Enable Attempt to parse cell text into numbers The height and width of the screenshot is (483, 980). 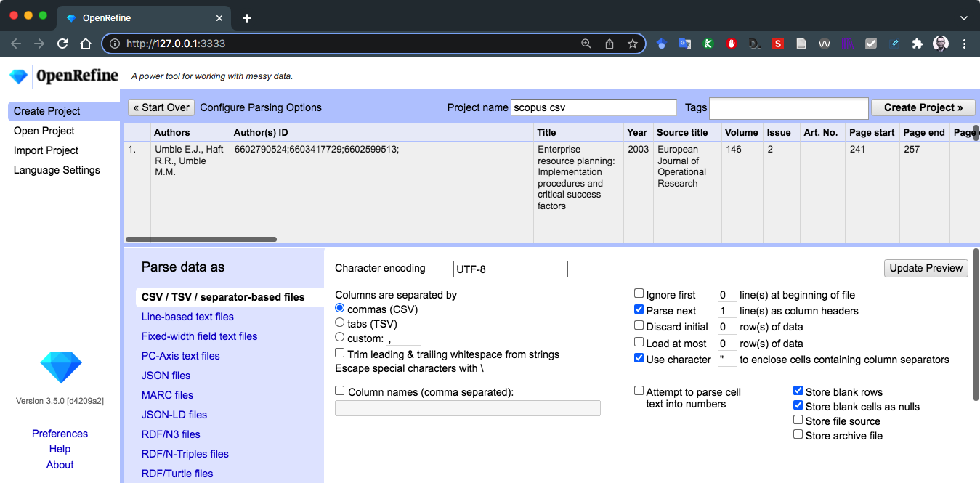[x=639, y=391]
